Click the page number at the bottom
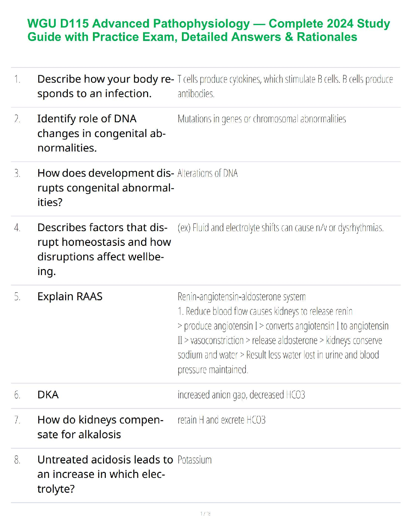The image size is (411, 532). tap(205, 514)
